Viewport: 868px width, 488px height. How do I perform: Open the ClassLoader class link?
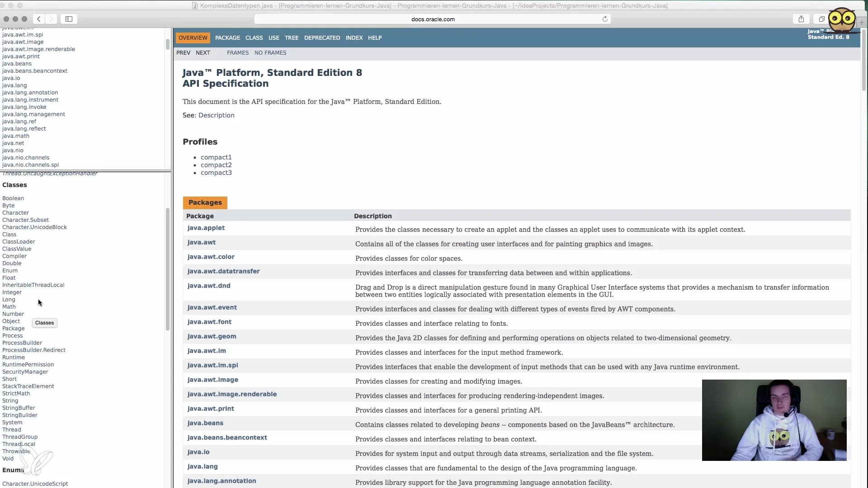(x=19, y=242)
